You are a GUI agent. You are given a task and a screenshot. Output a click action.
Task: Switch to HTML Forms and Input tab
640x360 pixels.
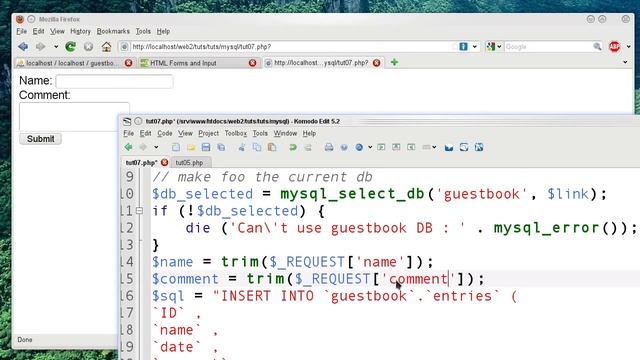coord(183,63)
